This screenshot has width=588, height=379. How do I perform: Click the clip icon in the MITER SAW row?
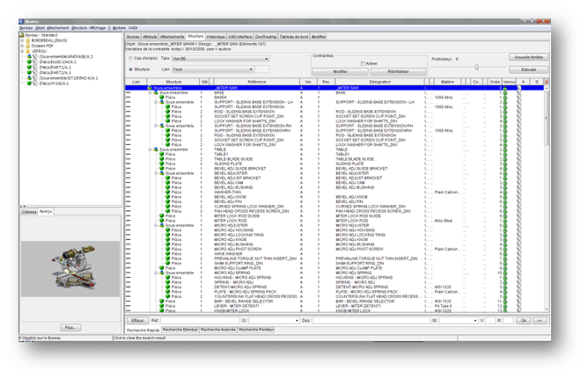click(519, 88)
